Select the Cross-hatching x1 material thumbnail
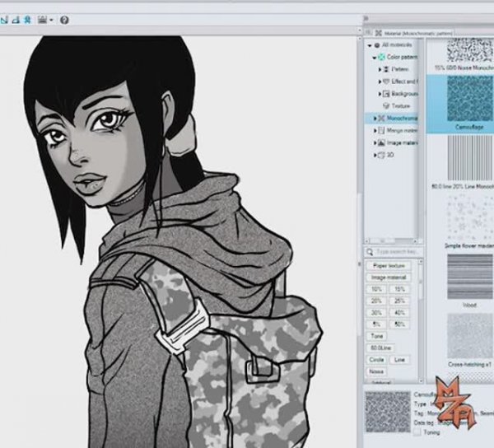 tap(470, 336)
